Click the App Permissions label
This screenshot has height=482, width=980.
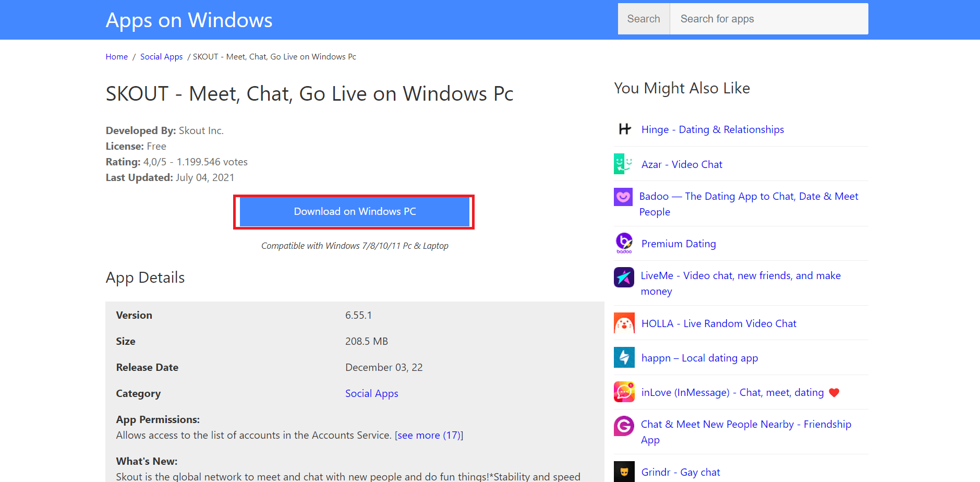(x=158, y=419)
